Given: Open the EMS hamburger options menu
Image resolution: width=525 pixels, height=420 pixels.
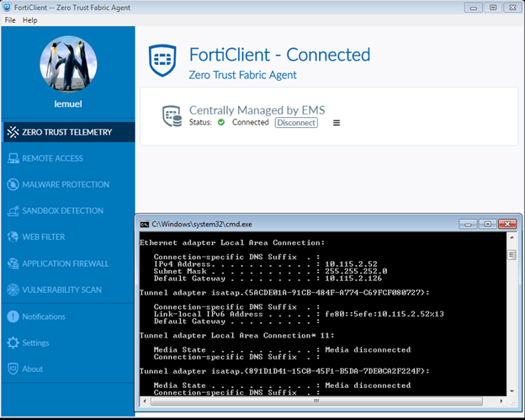Looking at the screenshot, I should pyautogui.click(x=337, y=123).
